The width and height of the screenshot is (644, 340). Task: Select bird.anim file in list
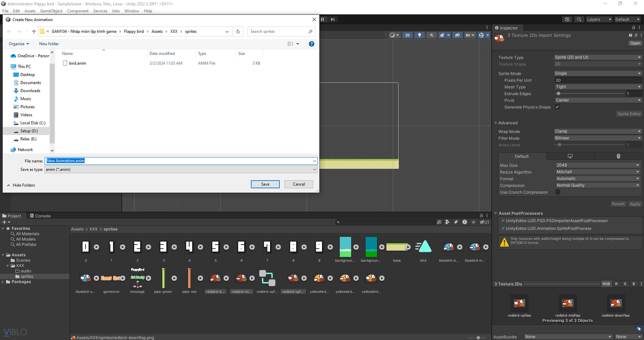[x=78, y=63]
